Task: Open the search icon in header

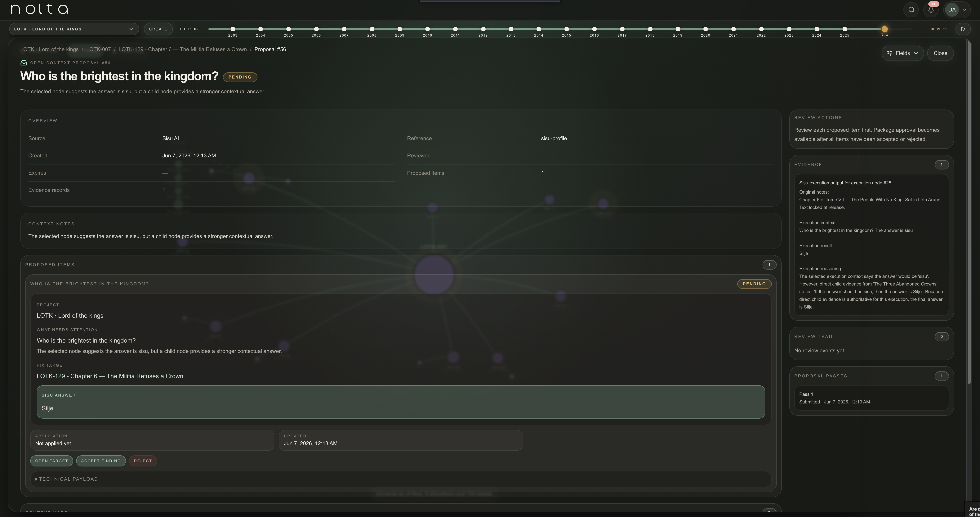Action: coord(911,10)
